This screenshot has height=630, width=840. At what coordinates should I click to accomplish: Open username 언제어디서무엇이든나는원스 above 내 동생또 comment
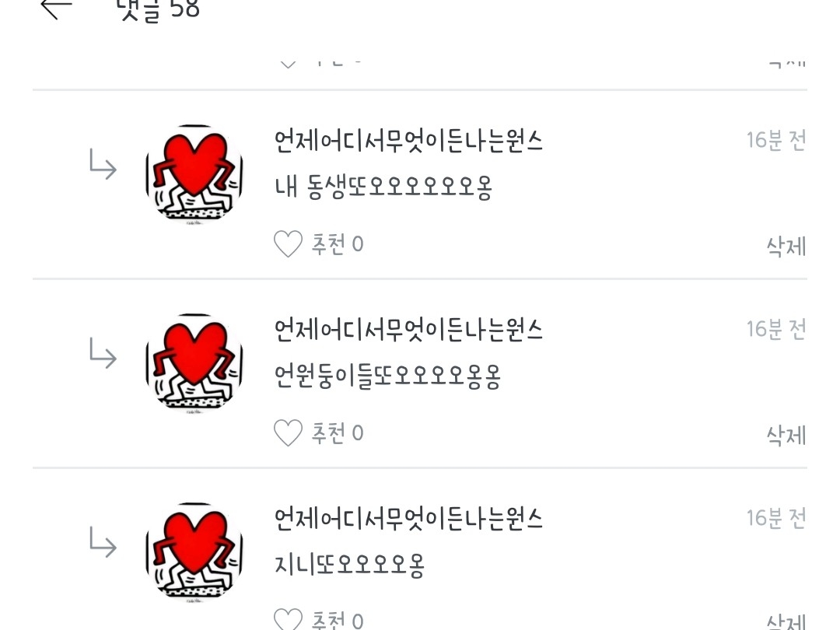409,141
